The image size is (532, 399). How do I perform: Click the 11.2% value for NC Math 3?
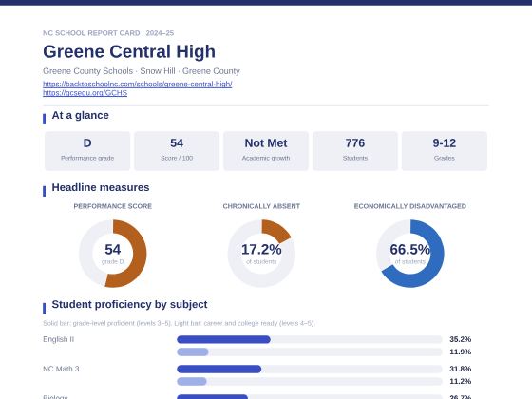click(461, 381)
